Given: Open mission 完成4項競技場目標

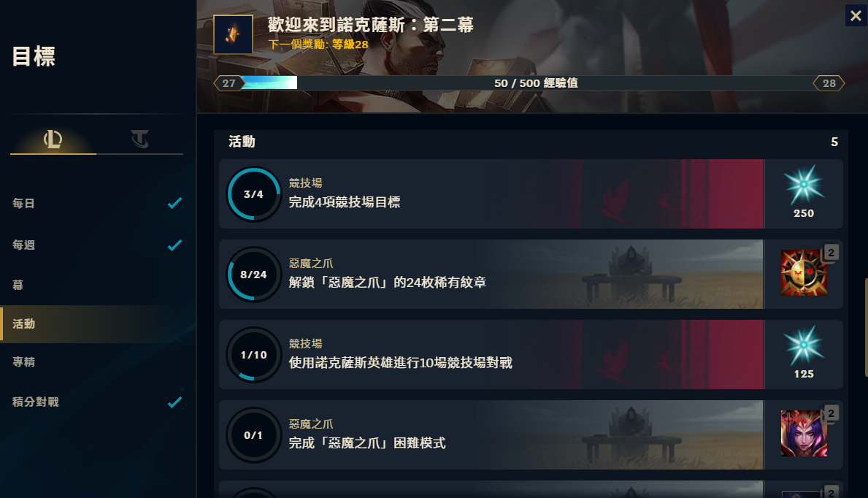Looking at the screenshot, I should [531, 194].
